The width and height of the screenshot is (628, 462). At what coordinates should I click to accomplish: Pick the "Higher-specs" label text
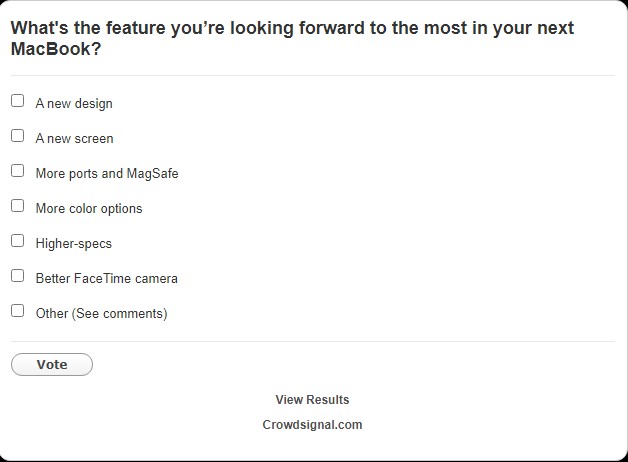(x=73, y=244)
